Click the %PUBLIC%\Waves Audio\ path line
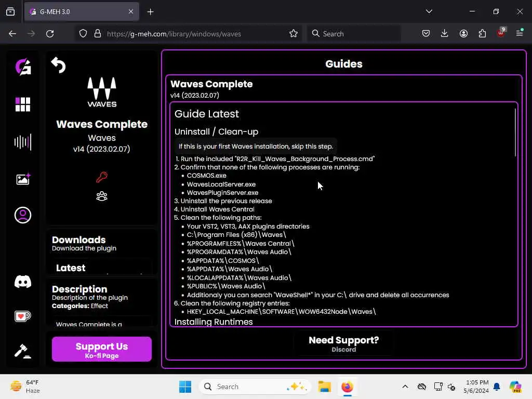 226,286
